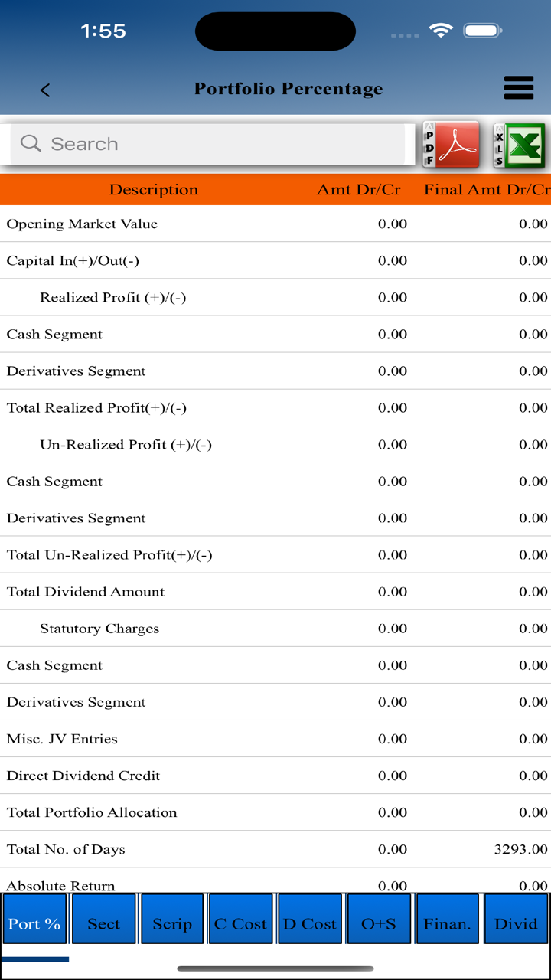The width and height of the screenshot is (551, 980).
Task: Open the Divid tab
Action: 517,923
